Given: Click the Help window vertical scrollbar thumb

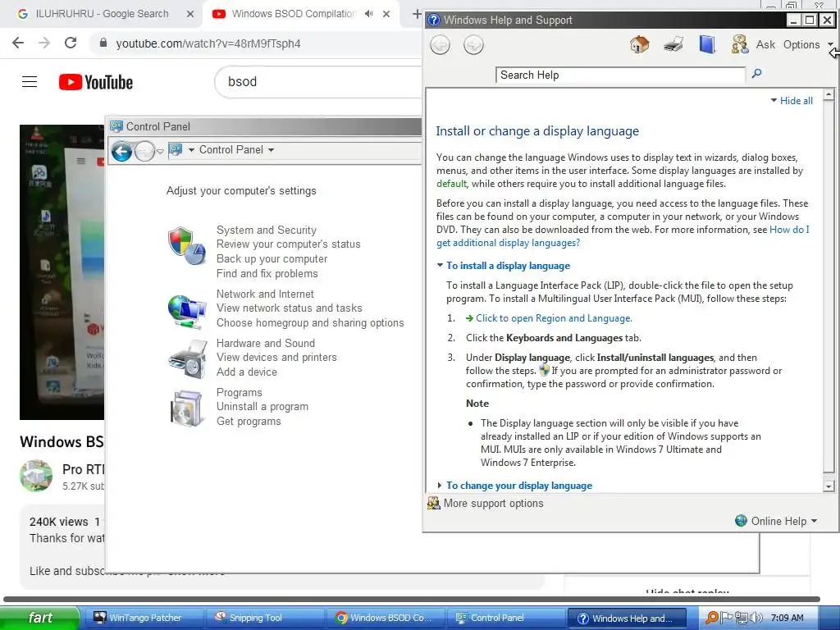Looking at the screenshot, I should click(x=829, y=287).
